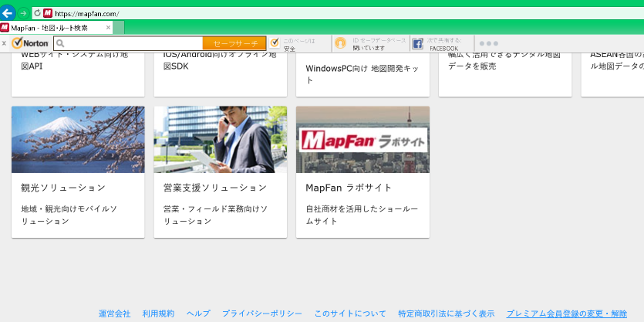Switch to the MapFan 地図・ルート検索 tab
Viewport: 644px width, 322px height.
[x=49, y=28]
